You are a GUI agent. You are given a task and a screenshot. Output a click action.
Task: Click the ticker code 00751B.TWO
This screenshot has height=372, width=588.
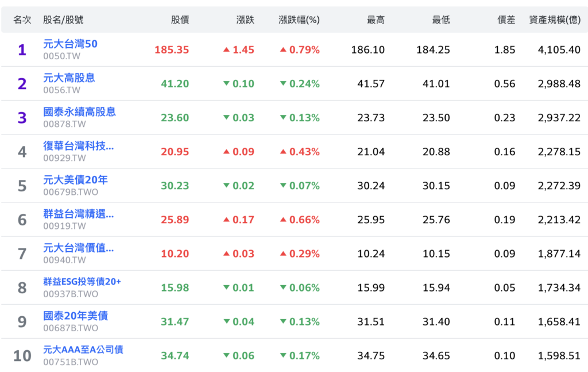tap(71, 362)
